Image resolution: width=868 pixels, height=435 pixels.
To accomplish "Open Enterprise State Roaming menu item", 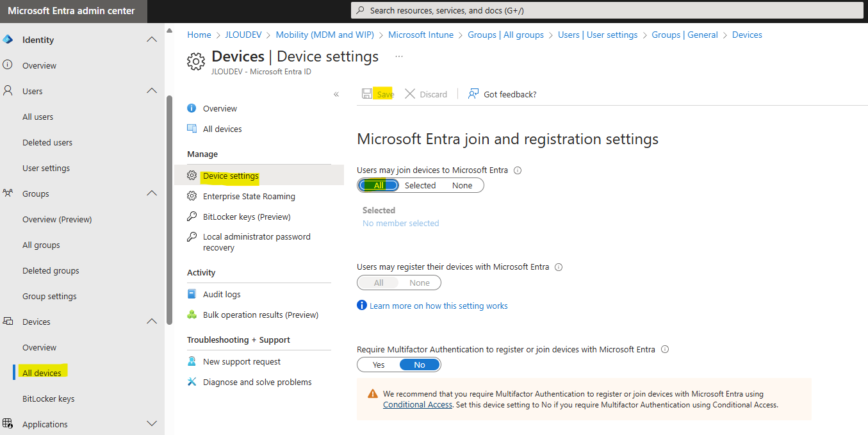I will [x=249, y=196].
